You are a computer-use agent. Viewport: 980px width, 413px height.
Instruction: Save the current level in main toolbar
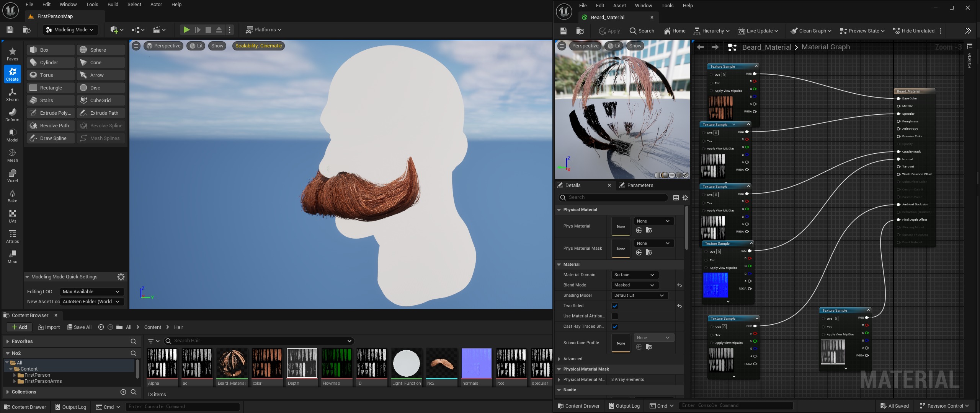tap(10, 29)
